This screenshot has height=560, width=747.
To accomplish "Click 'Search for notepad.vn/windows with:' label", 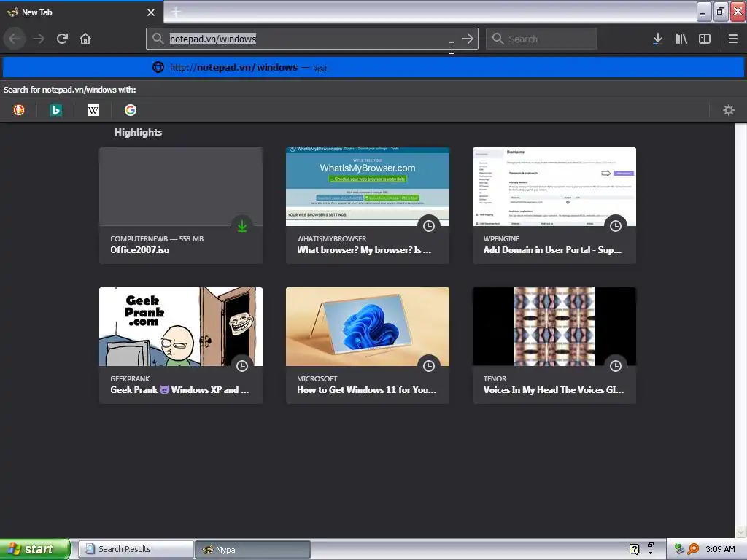I will tap(69, 90).
